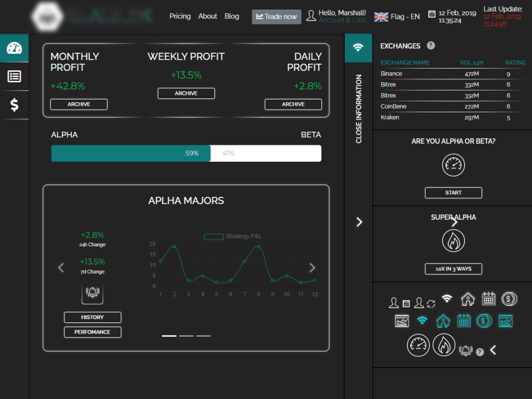The width and height of the screenshot is (532, 399).
Task: Click the tiny calendar icon beside first user silhouette
Action: pos(406,304)
